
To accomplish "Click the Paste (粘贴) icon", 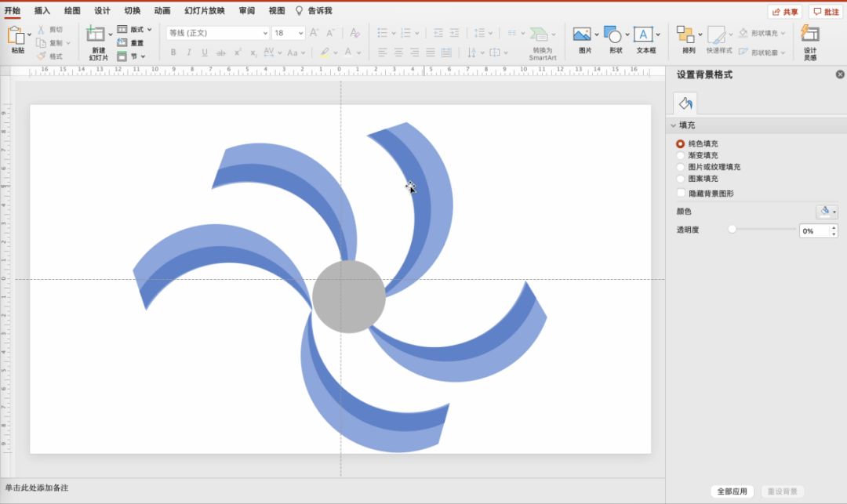I will coord(16,35).
